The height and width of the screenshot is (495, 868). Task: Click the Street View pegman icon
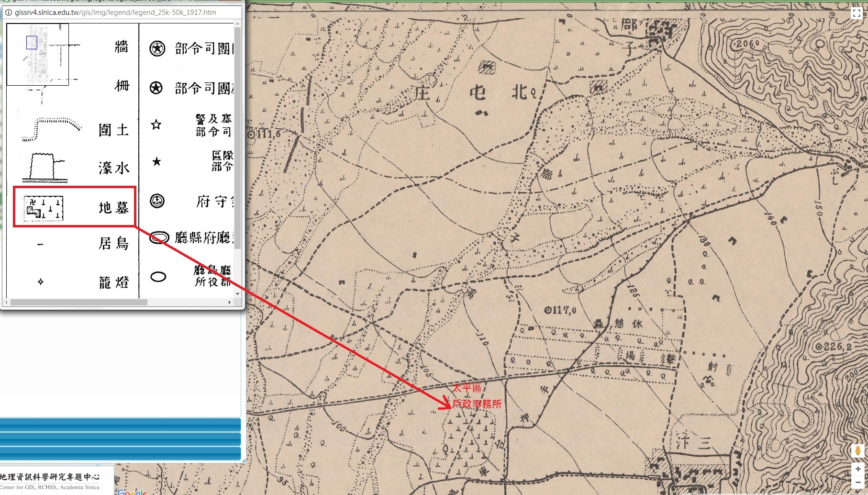tap(858, 450)
